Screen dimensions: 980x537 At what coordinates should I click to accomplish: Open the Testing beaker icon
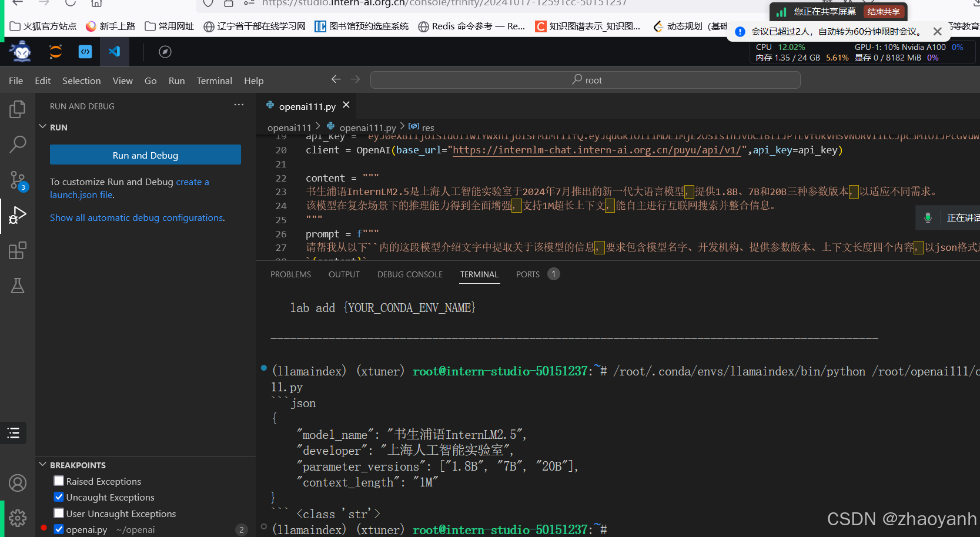[17, 286]
